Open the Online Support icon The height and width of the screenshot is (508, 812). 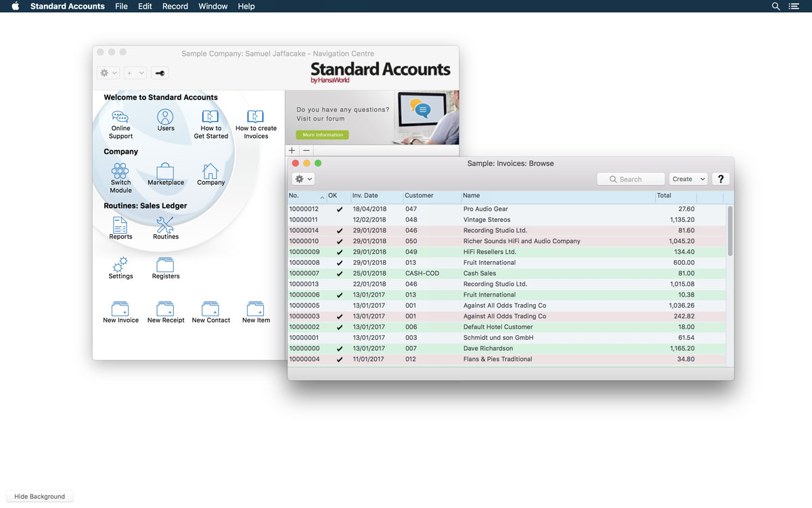point(120,117)
